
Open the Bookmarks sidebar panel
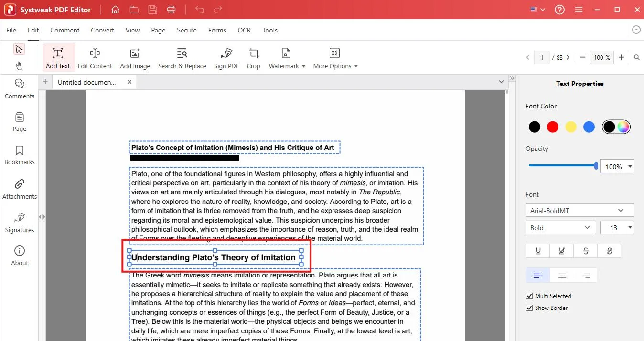20,155
